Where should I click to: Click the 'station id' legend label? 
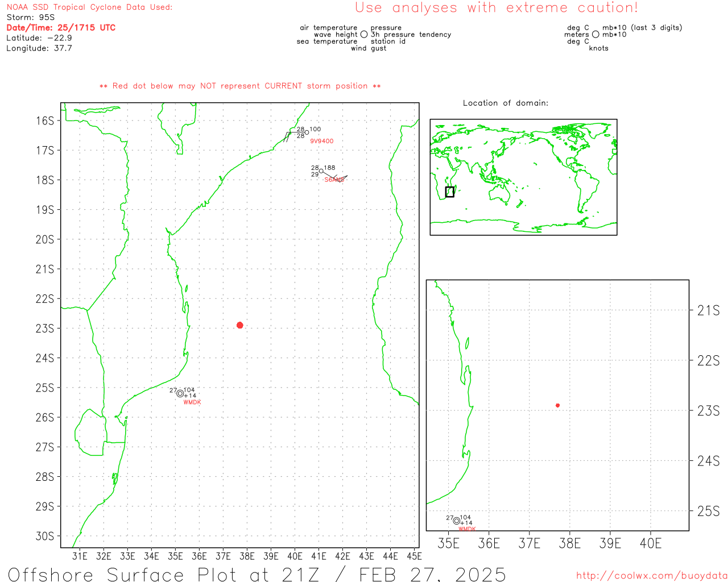click(388, 41)
